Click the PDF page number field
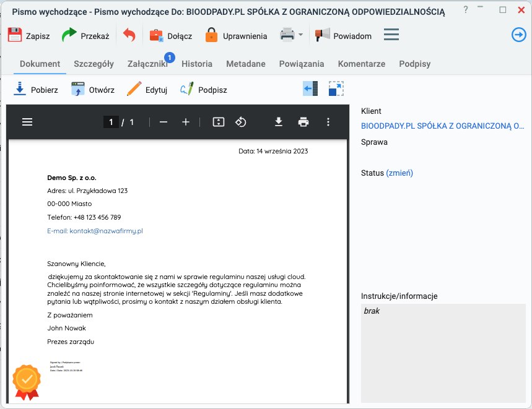Viewport: 532px width, 409px height. 111,122
